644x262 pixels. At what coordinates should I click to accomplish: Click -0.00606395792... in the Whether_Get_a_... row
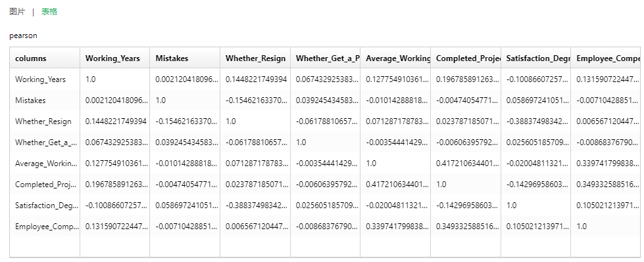(x=468, y=142)
